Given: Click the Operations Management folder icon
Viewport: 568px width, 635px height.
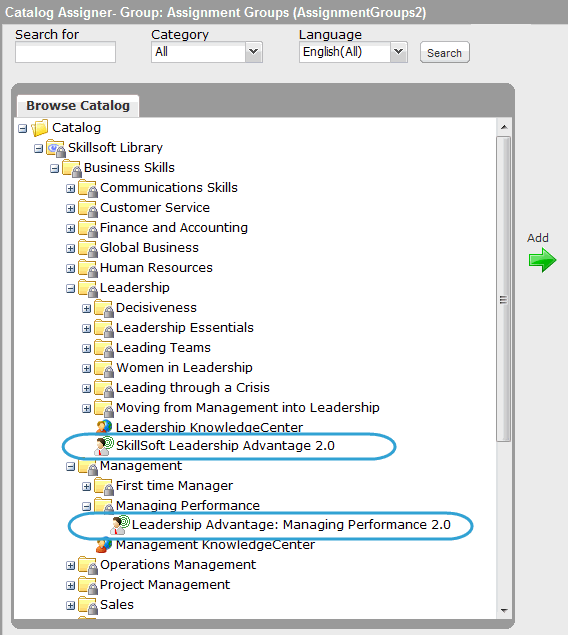Looking at the screenshot, I should click(x=87, y=565).
